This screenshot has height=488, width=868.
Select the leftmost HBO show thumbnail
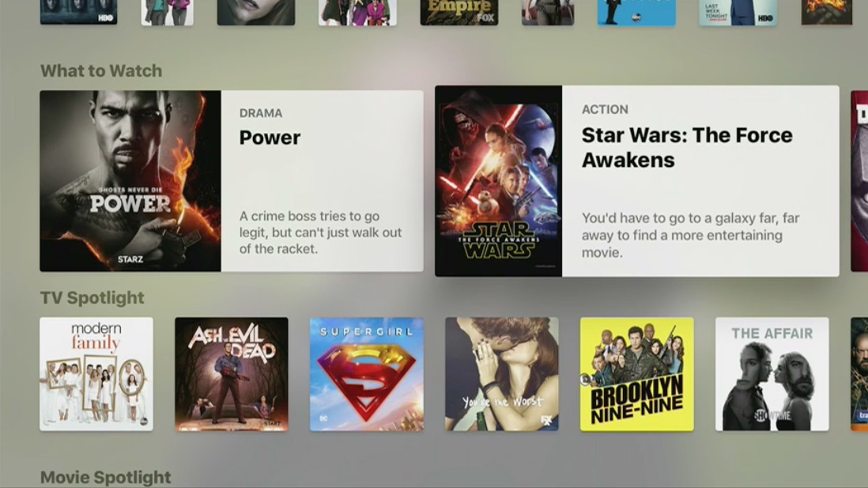point(78,12)
